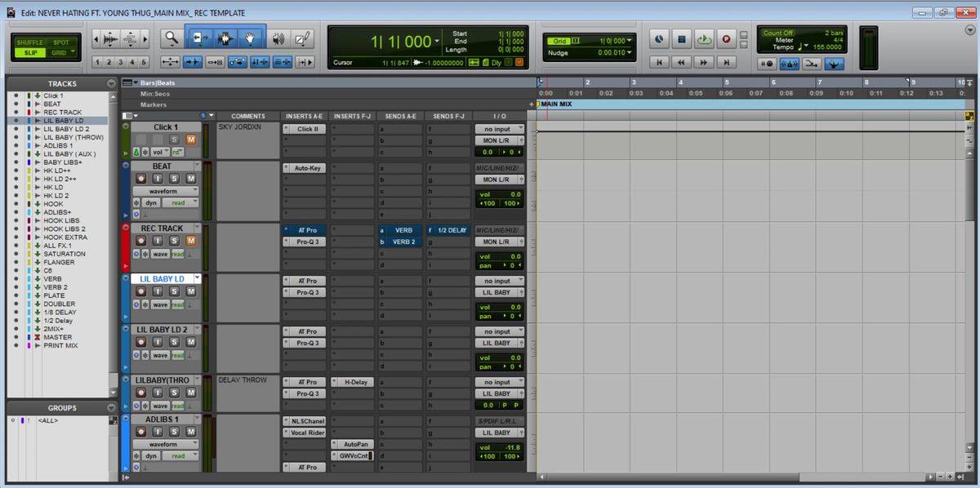Enable Shuffle edit mode
The image size is (980, 488).
point(29,42)
